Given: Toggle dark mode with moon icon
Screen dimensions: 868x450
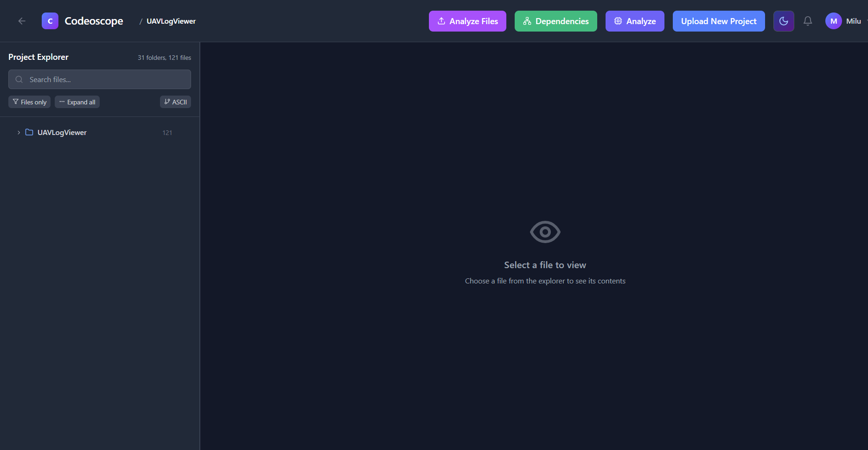Looking at the screenshot, I should point(784,21).
